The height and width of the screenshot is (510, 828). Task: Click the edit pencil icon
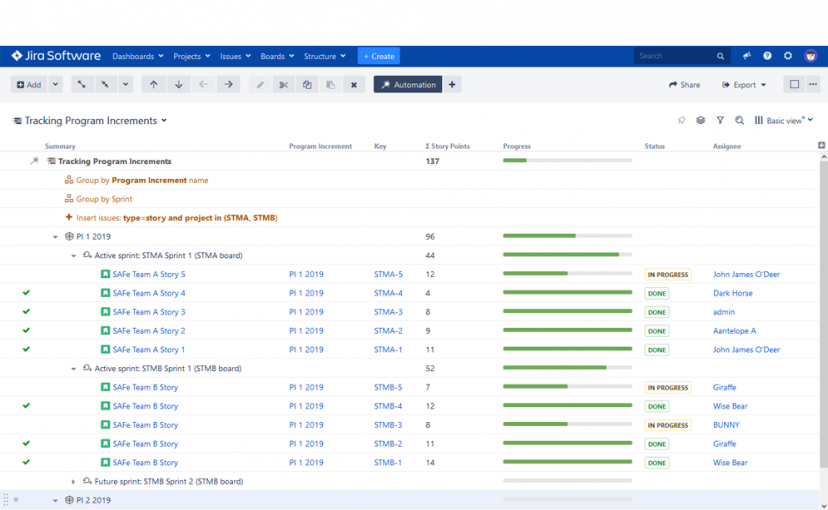pyautogui.click(x=260, y=84)
